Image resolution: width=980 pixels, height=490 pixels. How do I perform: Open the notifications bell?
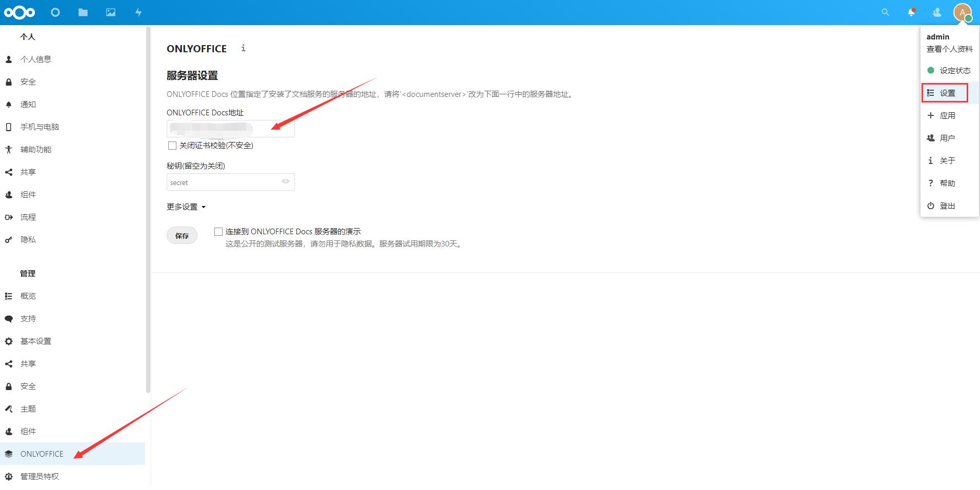tap(911, 12)
